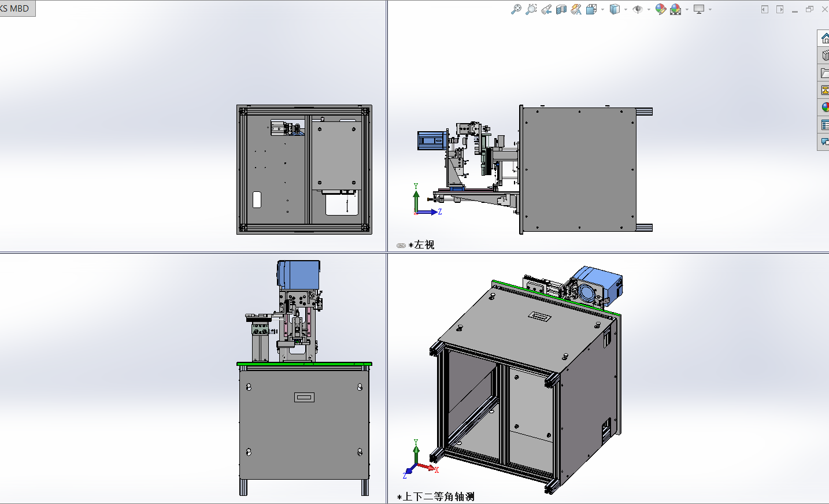
Task: Click the *左视 view label
Action: coord(421,245)
